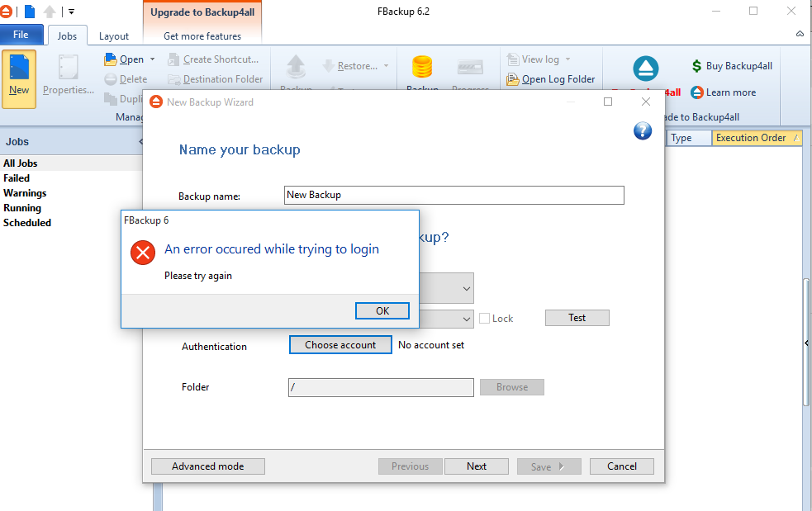Viewport: 812px width, 511px height.
Task: Cancel the New Backup Wizard
Action: click(x=622, y=466)
